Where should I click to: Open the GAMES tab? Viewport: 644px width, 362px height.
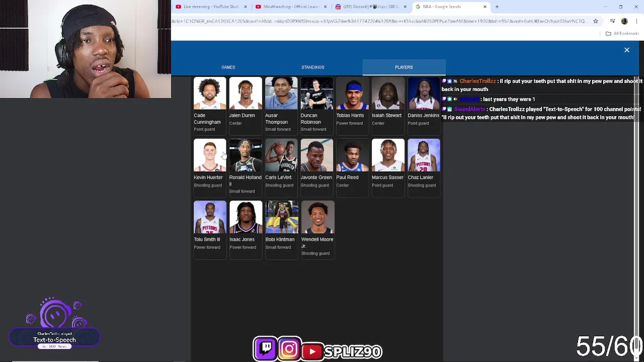(228, 67)
